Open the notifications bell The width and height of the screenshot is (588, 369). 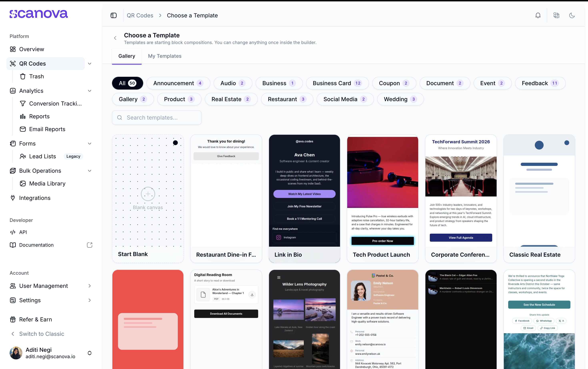(538, 15)
